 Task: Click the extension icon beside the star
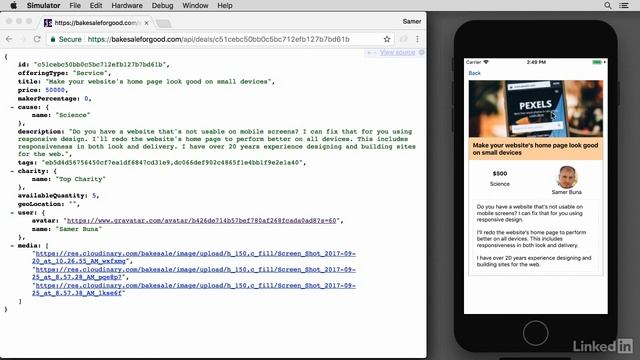(x=403, y=39)
